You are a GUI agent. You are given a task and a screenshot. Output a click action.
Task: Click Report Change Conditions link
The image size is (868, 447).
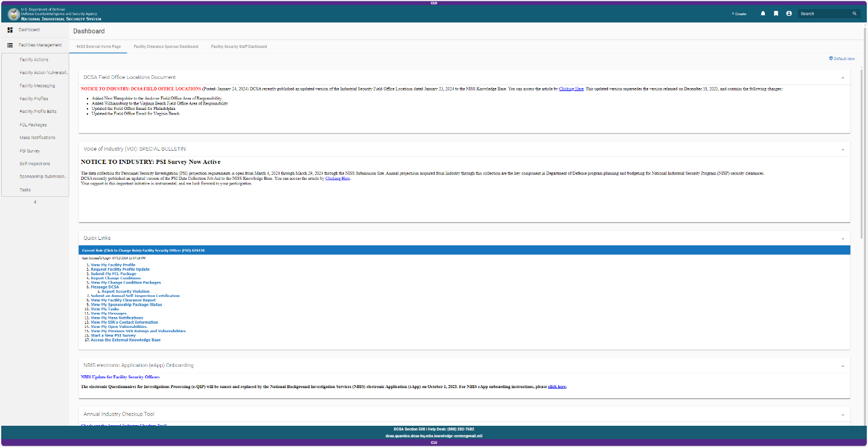point(115,278)
